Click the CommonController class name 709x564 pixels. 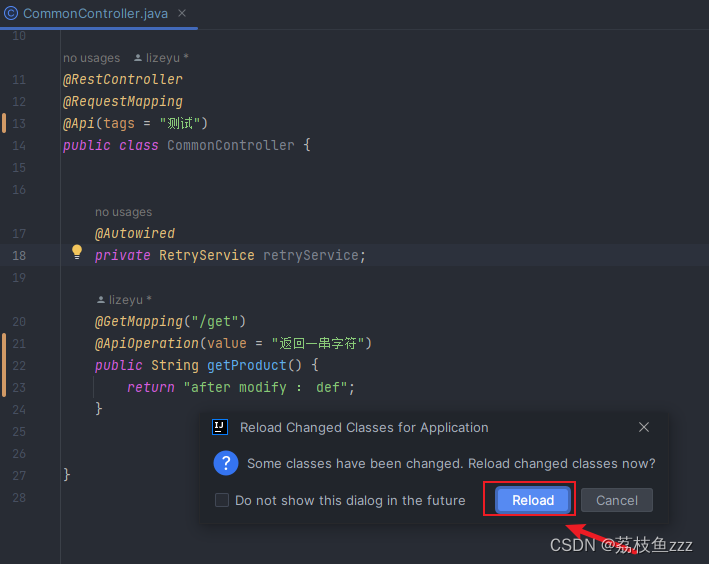point(231,145)
